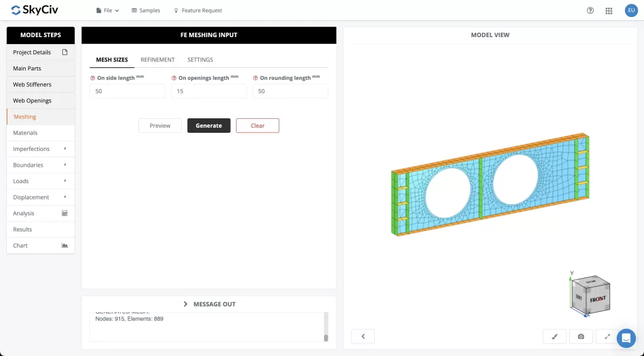Select the Web Stiffeners step
Viewport: 644px width, 356px height.
coord(41,84)
